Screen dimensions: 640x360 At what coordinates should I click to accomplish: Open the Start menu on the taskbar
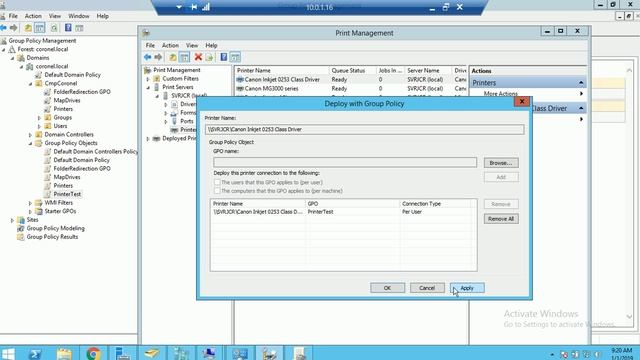pos(8,353)
